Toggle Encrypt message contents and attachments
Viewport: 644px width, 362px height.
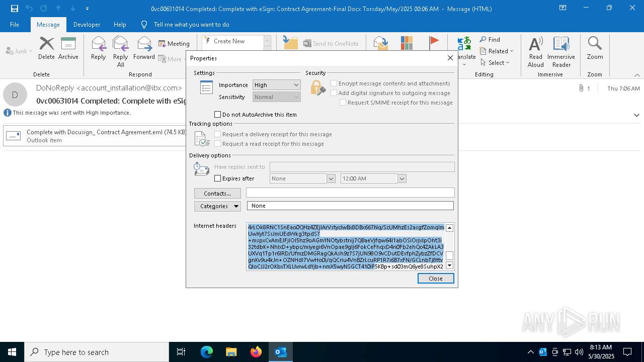click(334, 83)
